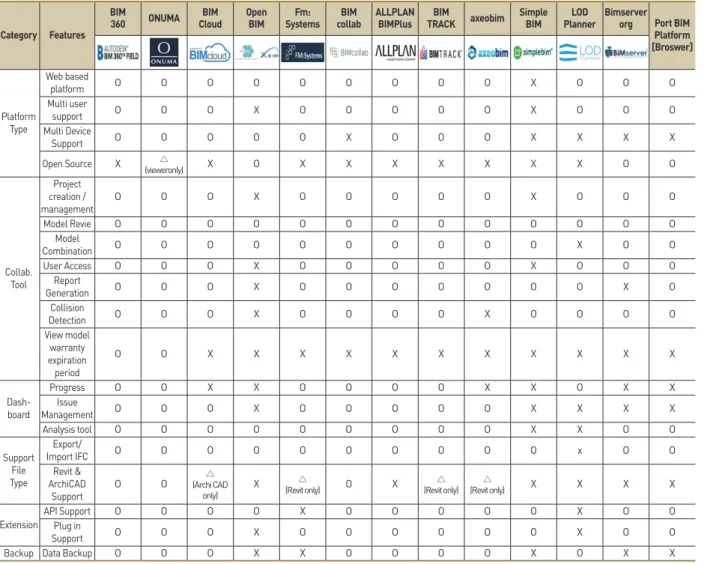This screenshot has width=704, height=564.
Task: Click the 'Multi user support' feature label
Action: (x=67, y=110)
